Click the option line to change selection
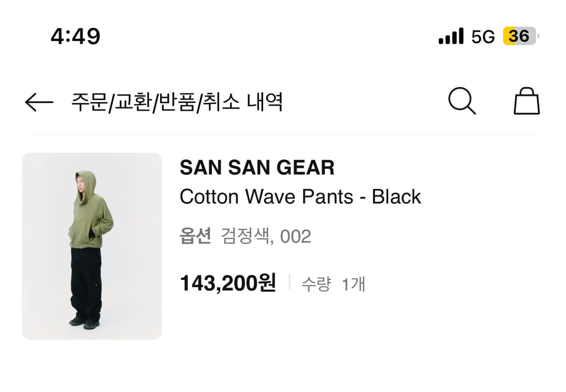 (x=247, y=236)
